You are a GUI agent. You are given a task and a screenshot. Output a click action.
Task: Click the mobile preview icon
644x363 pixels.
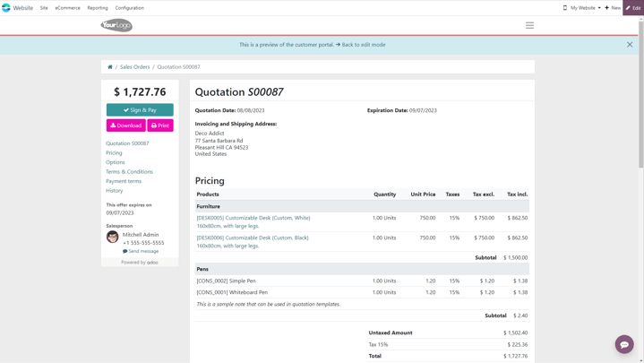coord(564,8)
